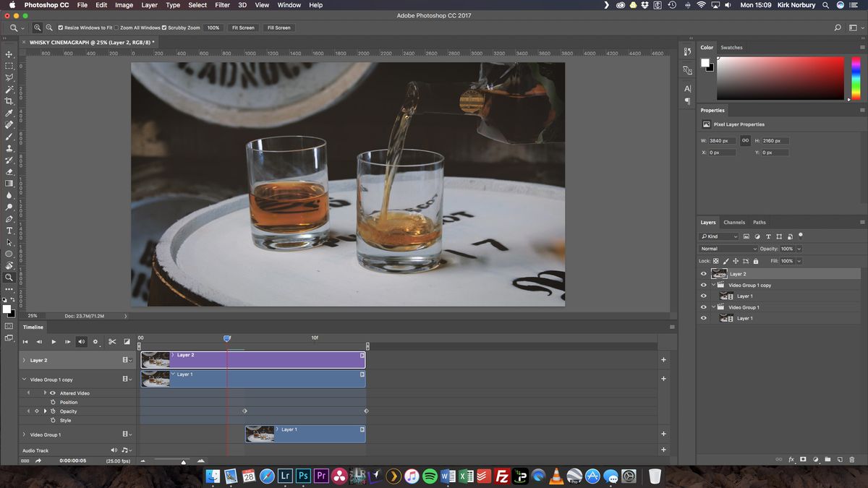This screenshot has width=868, height=488.
Task: Select the Type tool
Action: (x=9, y=231)
